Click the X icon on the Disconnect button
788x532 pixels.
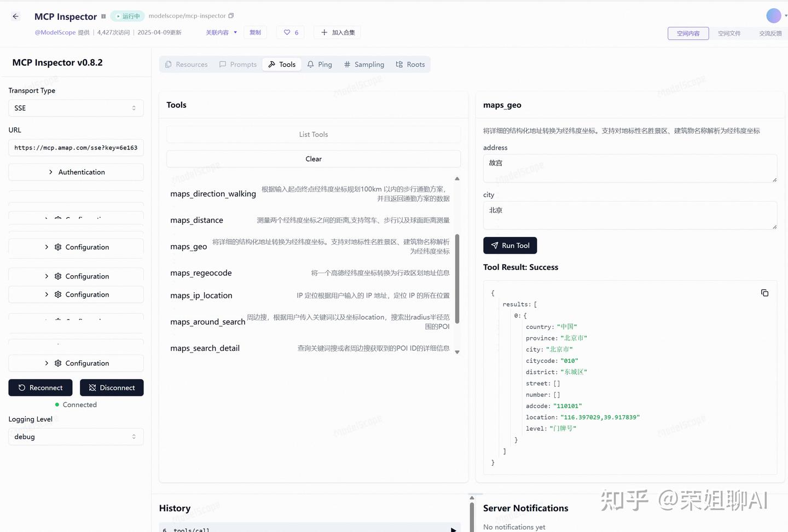[x=92, y=388]
